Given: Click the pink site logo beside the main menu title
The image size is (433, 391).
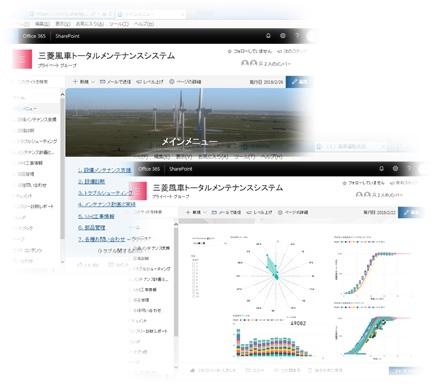Looking at the screenshot, I should pos(22,59).
